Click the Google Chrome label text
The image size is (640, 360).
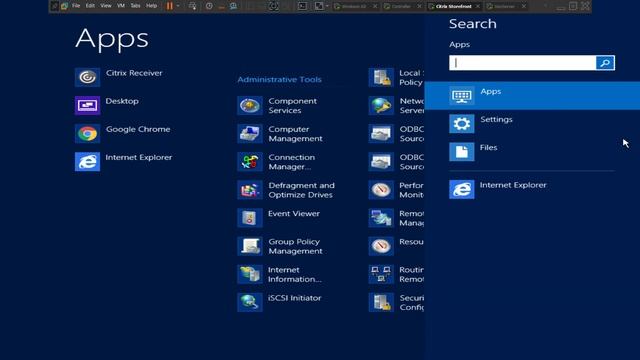[x=138, y=129]
